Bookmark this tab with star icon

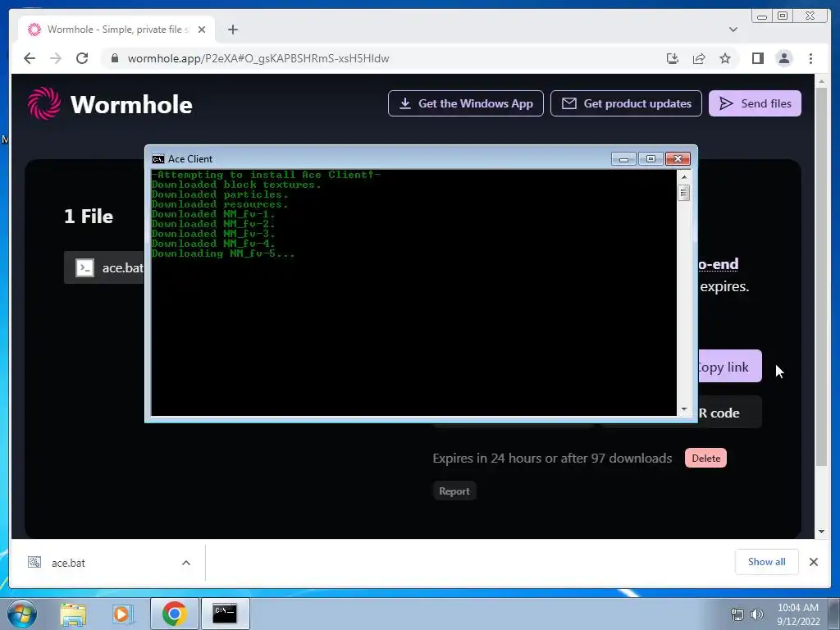pos(725,58)
